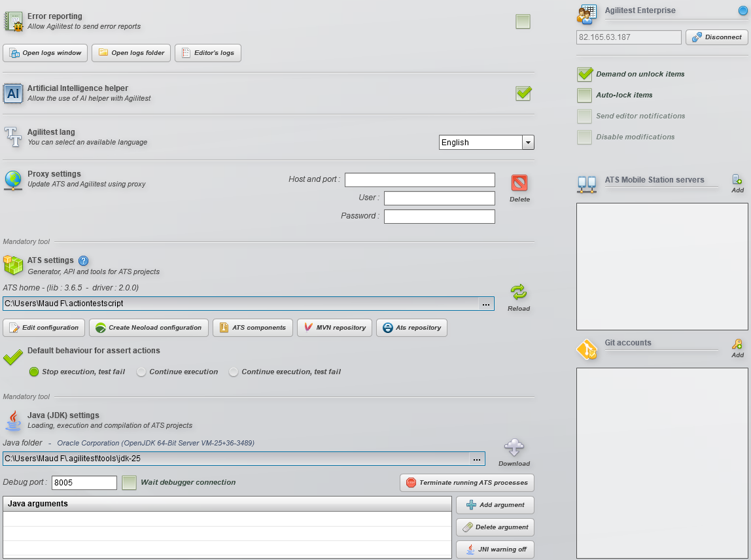This screenshot has width=751, height=560.
Task: Toggle Disable modifications checkbox
Action: [x=584, y=137]
